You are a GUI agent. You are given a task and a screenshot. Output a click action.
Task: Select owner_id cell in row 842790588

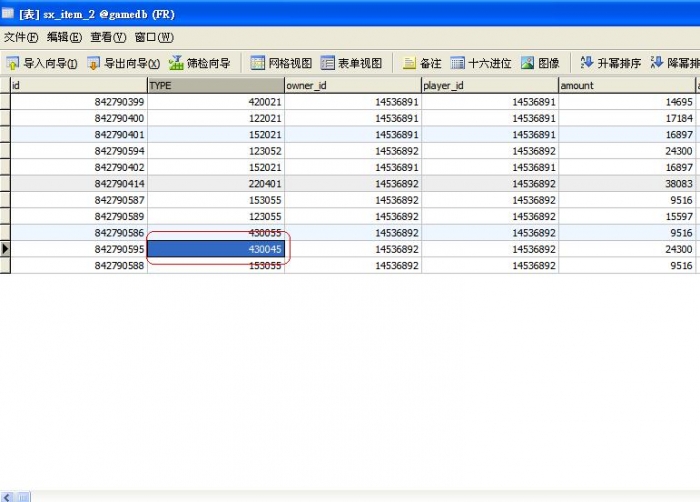(x=353, y=266)
